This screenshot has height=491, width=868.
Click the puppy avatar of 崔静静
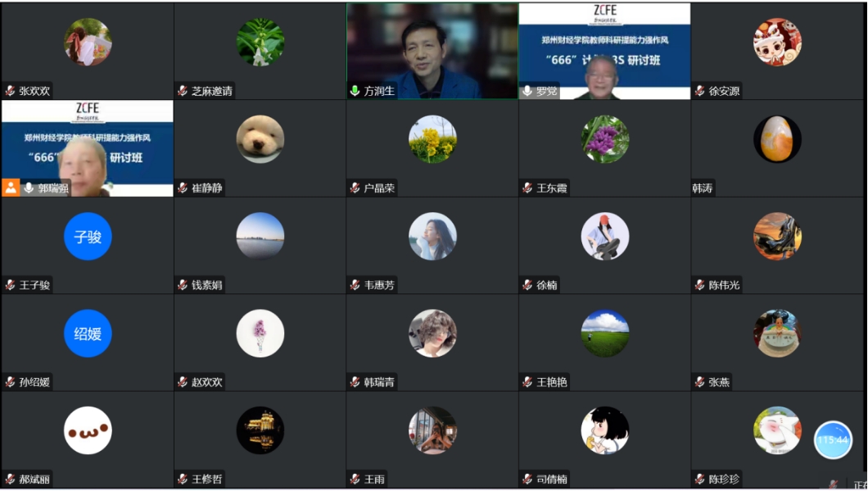[260, 139]
